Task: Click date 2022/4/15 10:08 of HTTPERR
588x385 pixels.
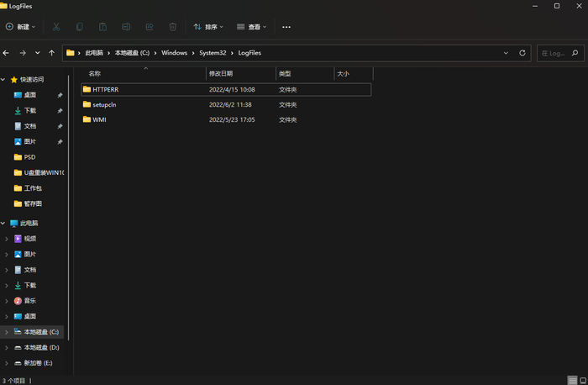Action: [232, 90]
